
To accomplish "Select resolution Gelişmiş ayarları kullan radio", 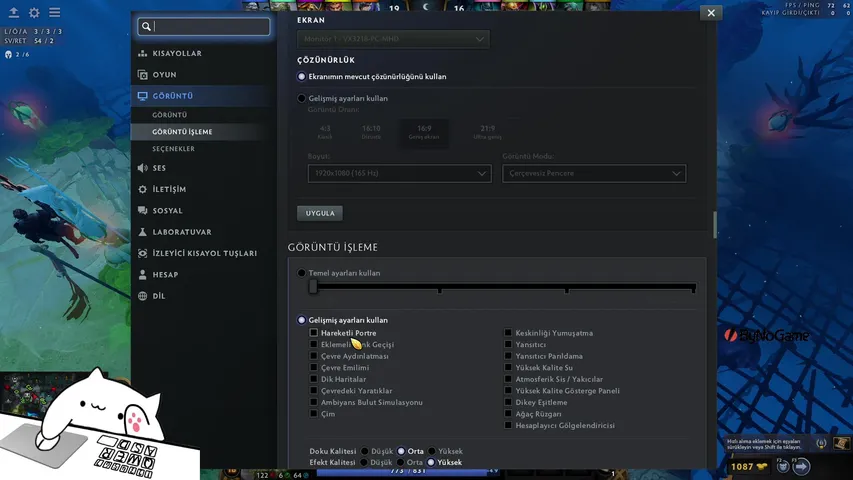I will click(301, 99).
